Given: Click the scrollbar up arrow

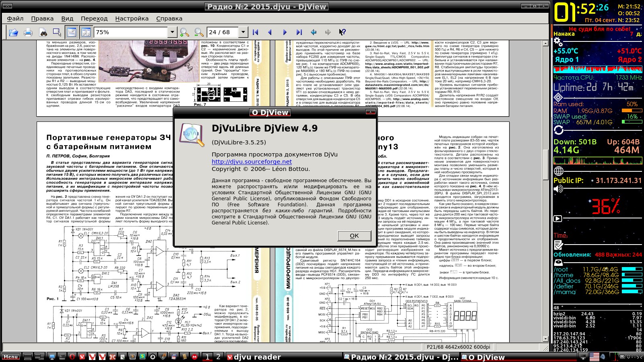Looking at the screenshot, I should (x=546, y=43).
